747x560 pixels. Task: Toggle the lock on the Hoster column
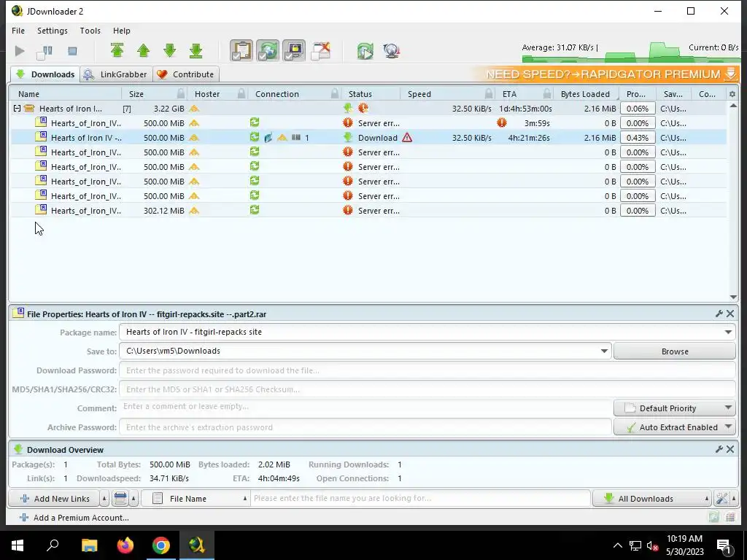[x=241, y=94]
